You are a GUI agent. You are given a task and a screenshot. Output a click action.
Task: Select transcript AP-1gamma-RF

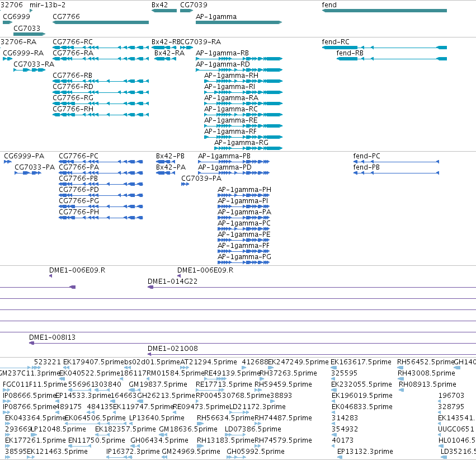click(230, 132)
